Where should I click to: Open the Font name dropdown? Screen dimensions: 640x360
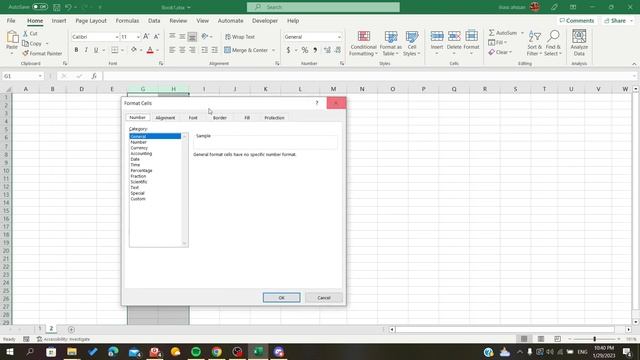(117, 37)
